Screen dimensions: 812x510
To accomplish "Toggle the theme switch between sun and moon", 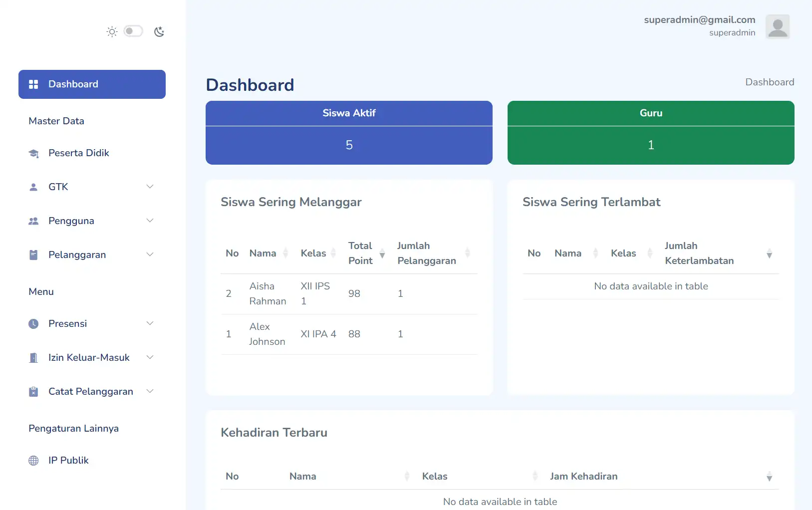I will [133, 31].
